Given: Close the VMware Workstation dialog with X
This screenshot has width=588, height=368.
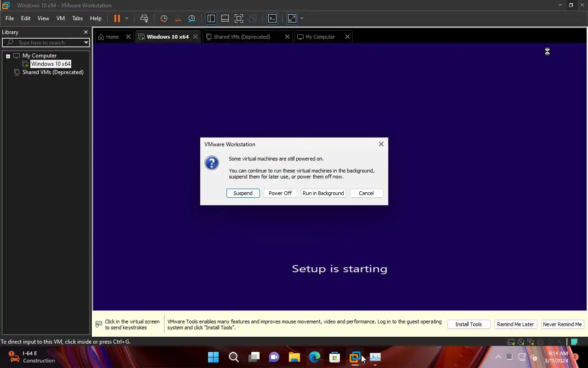Looking at the screenshot, I should pyautogui.click(x=381, y=144).
